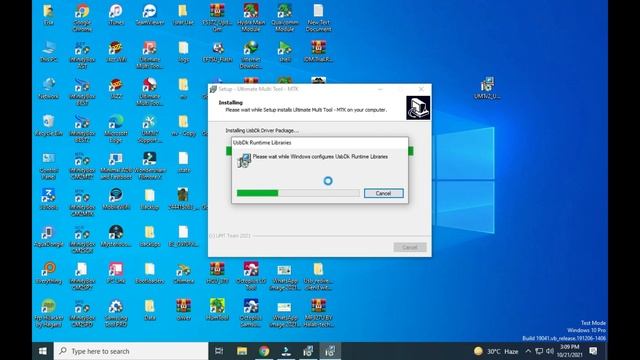Open Octoplus LG Tool shortcut
The width and height of the screenshot is (640, 360).
[251, 276]
